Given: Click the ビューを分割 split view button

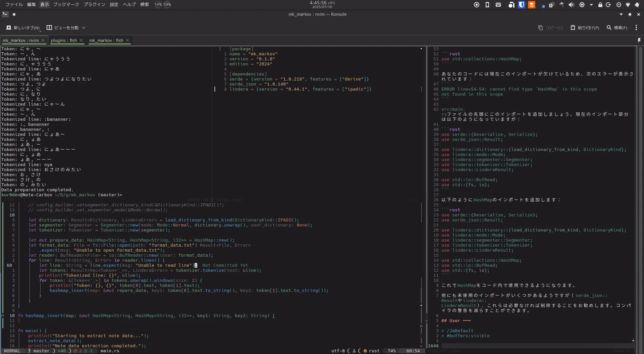Looking at the screenshot, I should (62, 28).
